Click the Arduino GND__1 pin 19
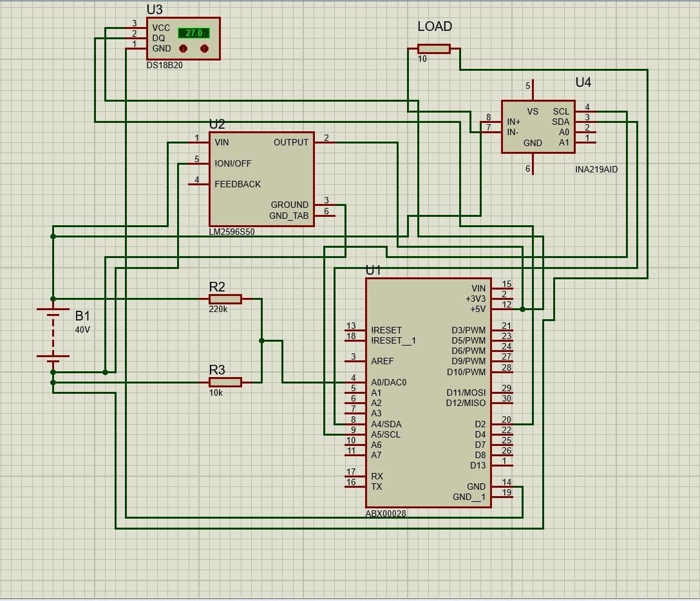 (503, 497)
